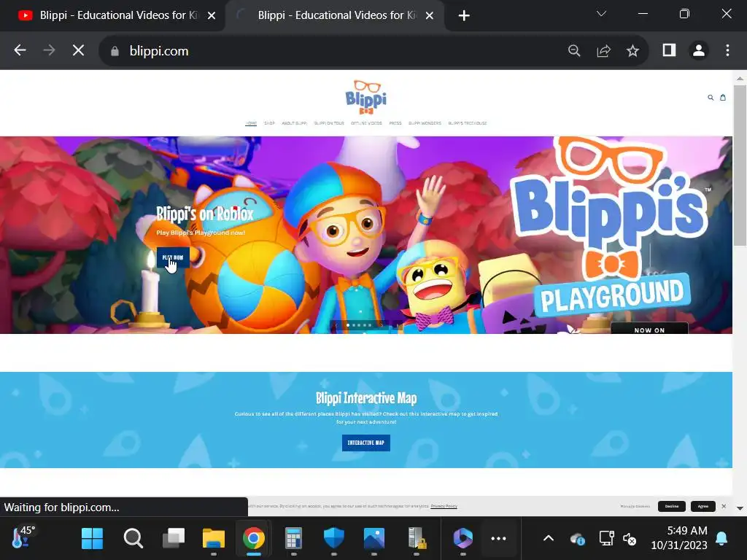Click Manage cookies in the cookie banner
The image size is (747, 560).
635,506
